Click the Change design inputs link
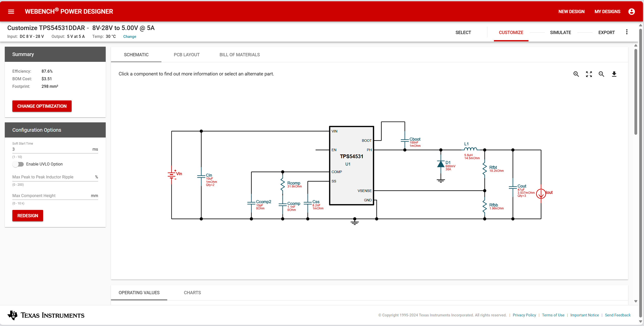The height and width of the screenshot is (326, 644). [130, 37]
